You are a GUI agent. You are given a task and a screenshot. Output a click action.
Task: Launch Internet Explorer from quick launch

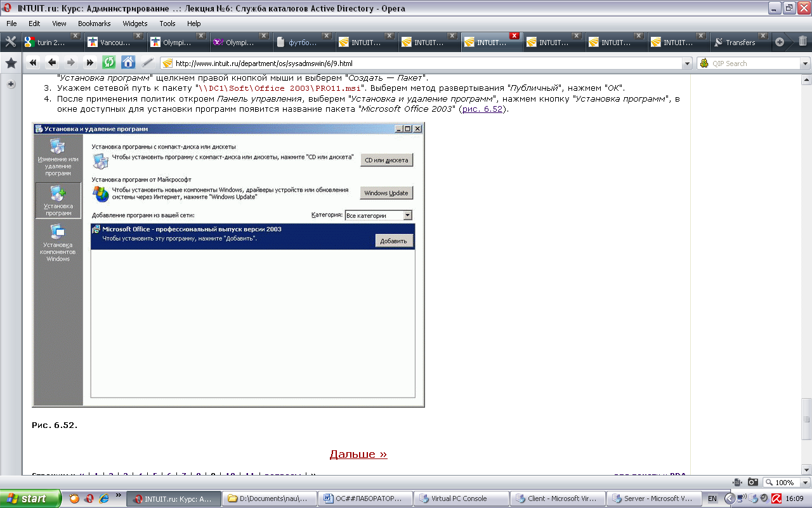coord(105,498)
